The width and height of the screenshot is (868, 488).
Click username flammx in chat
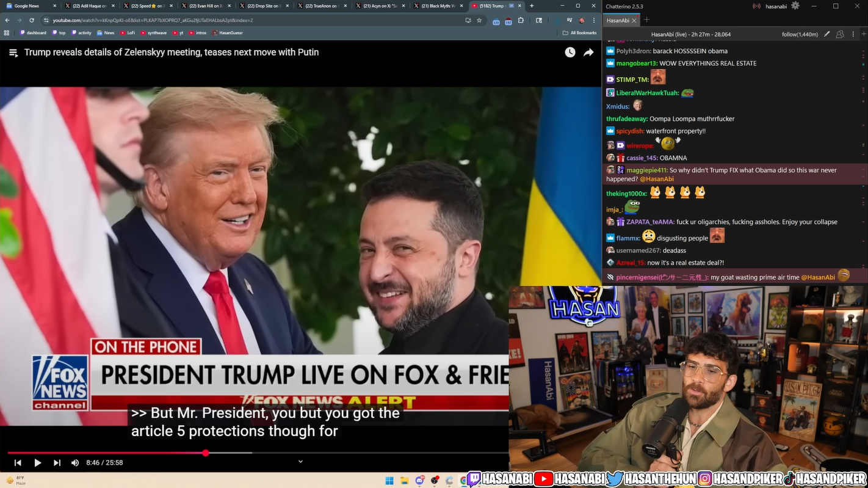pos(628,238)
